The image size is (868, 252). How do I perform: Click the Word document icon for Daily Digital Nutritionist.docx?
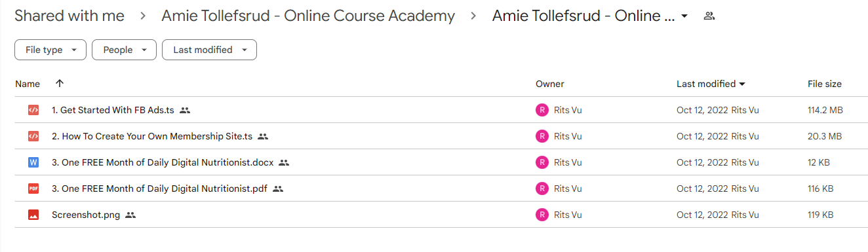pyautogui.click(x=33, y=162)
